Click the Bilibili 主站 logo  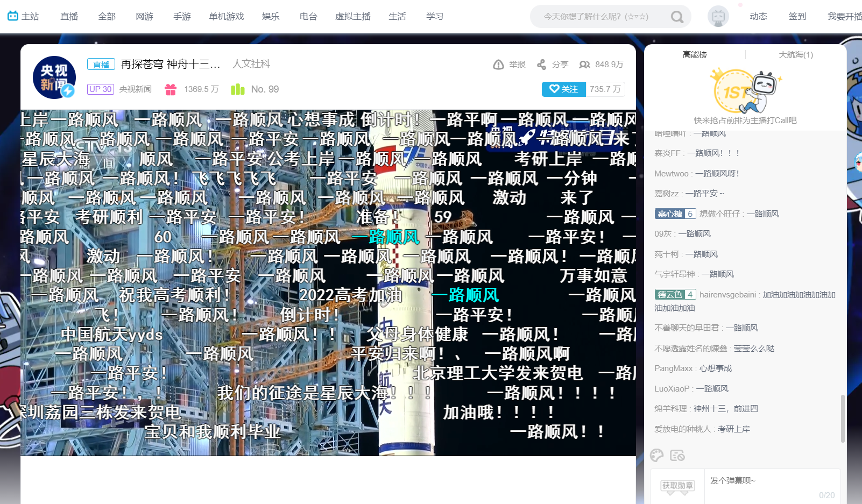tap(23, 16)
